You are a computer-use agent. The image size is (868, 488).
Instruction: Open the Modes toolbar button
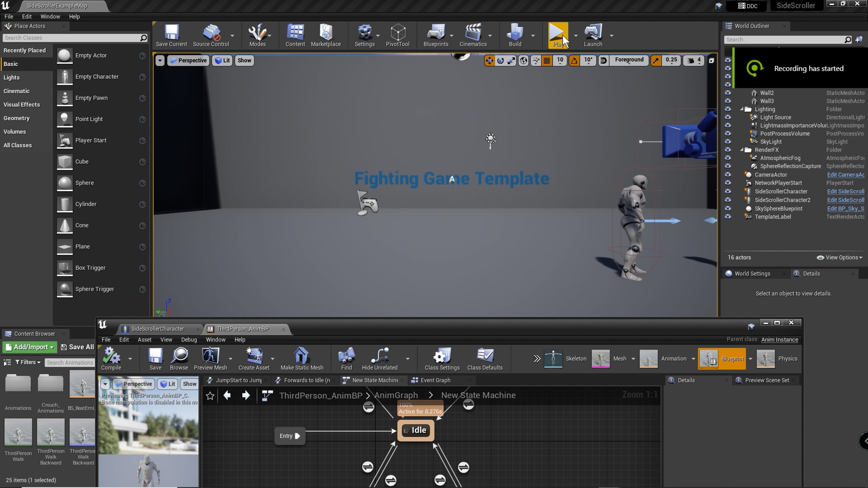(x=258, y=35)
